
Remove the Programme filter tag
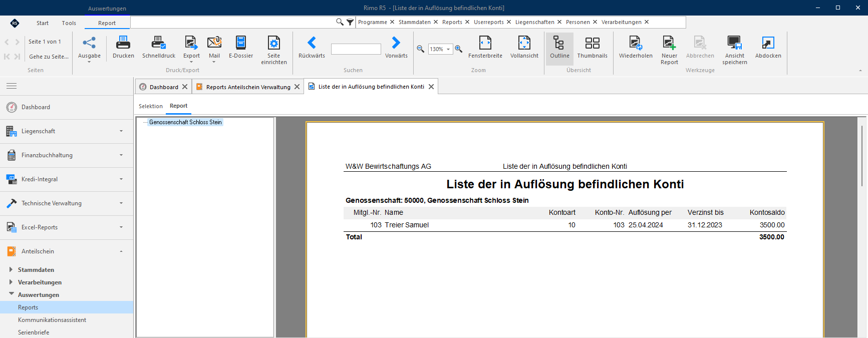point(392,22)
